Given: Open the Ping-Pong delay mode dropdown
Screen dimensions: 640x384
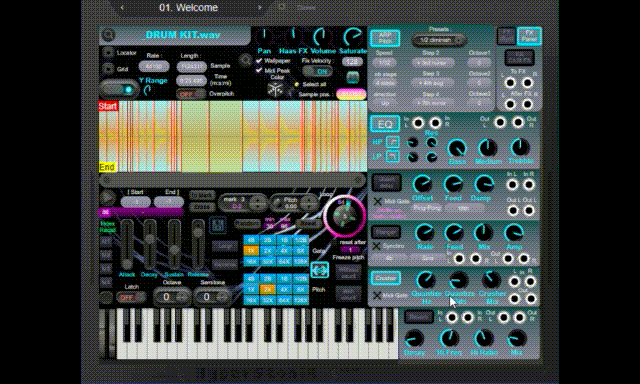Looking at the screenshot, I should [427, 208].
